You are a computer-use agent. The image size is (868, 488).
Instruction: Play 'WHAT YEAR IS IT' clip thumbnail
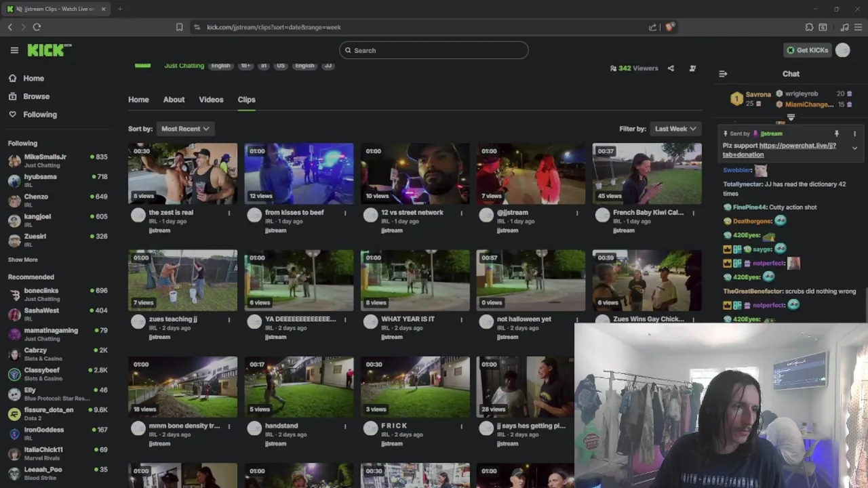pos(415,280)
